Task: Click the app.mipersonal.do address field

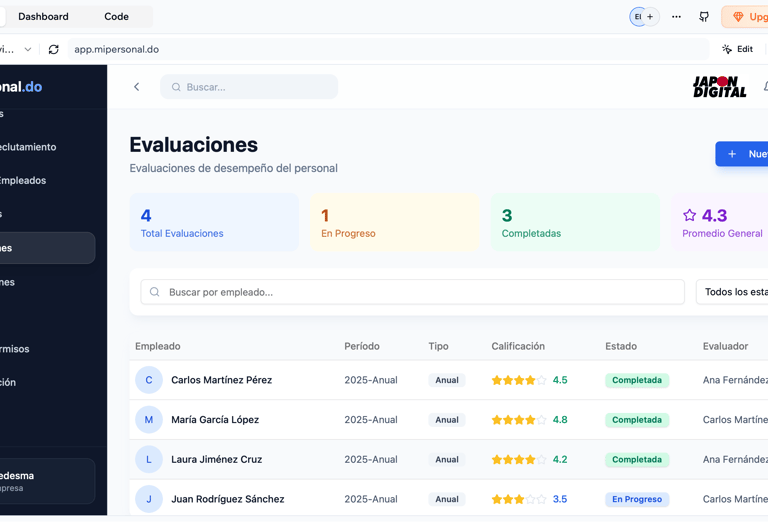Action: tap(388, 49)
